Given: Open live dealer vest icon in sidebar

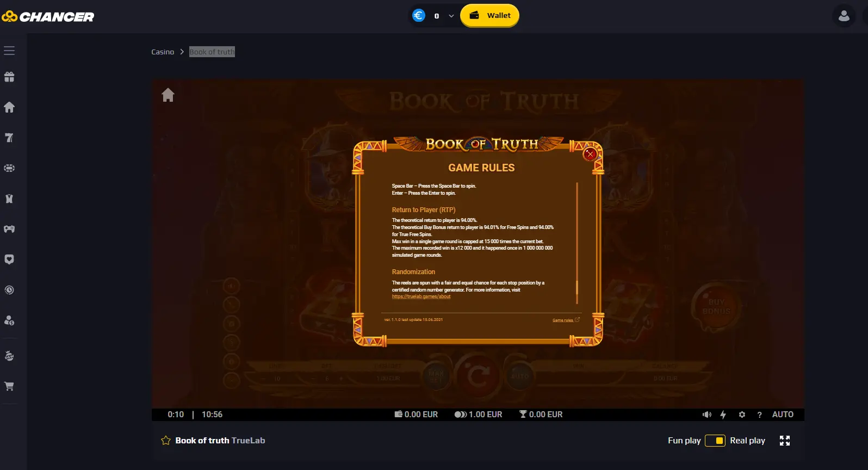Looking at the screenshot, I should pos(9,199).
